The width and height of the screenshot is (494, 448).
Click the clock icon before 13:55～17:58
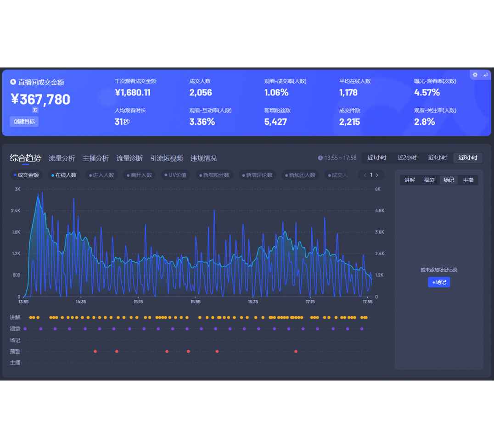coord(320,158)
